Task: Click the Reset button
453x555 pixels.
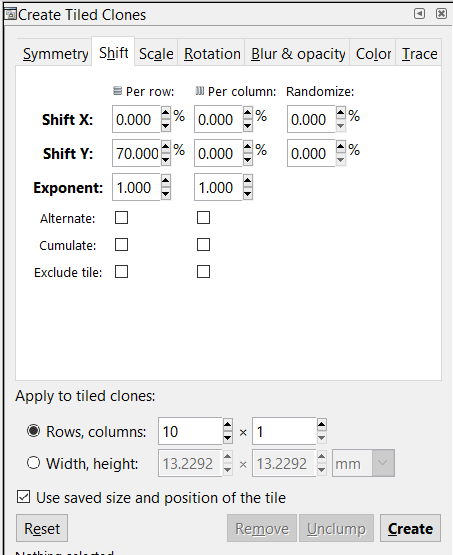Action: click(42, 528)
